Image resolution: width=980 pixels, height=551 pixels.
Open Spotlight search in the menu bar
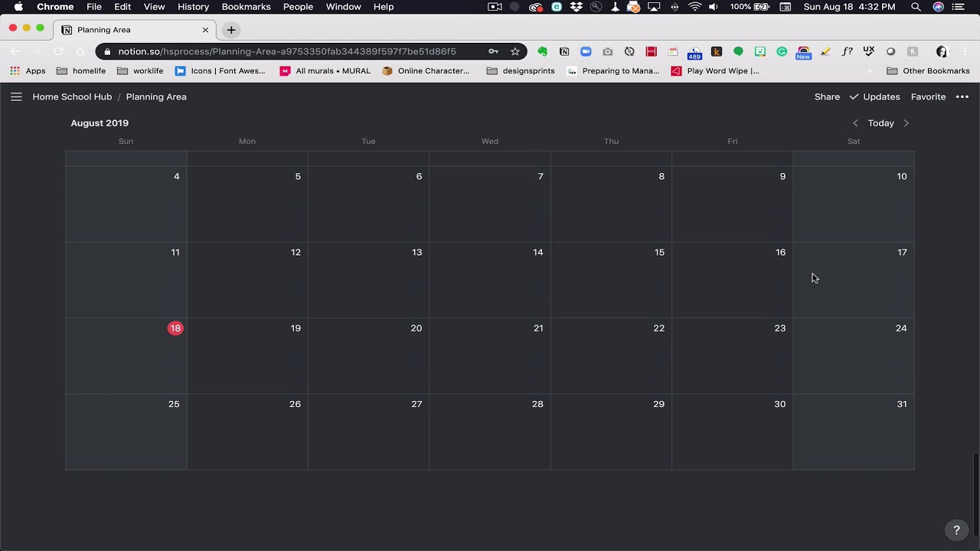(916, 7)
